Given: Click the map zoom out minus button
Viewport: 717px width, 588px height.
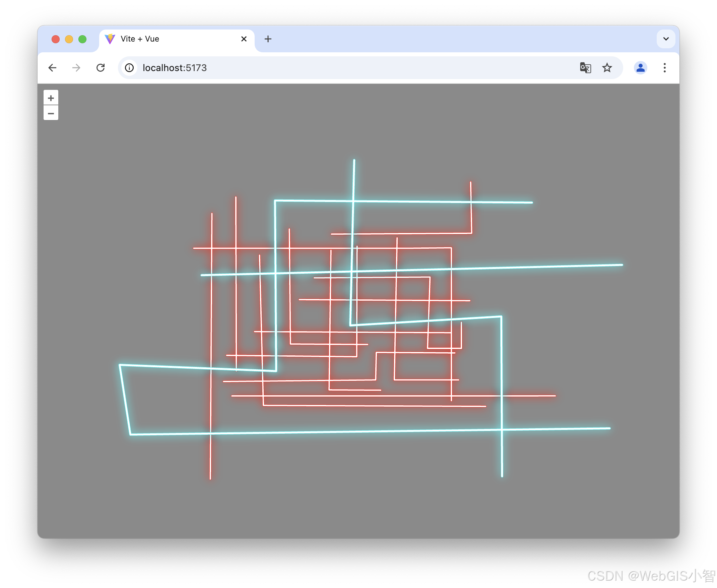Looking at the screenshot, I should (x=51, y=113).
